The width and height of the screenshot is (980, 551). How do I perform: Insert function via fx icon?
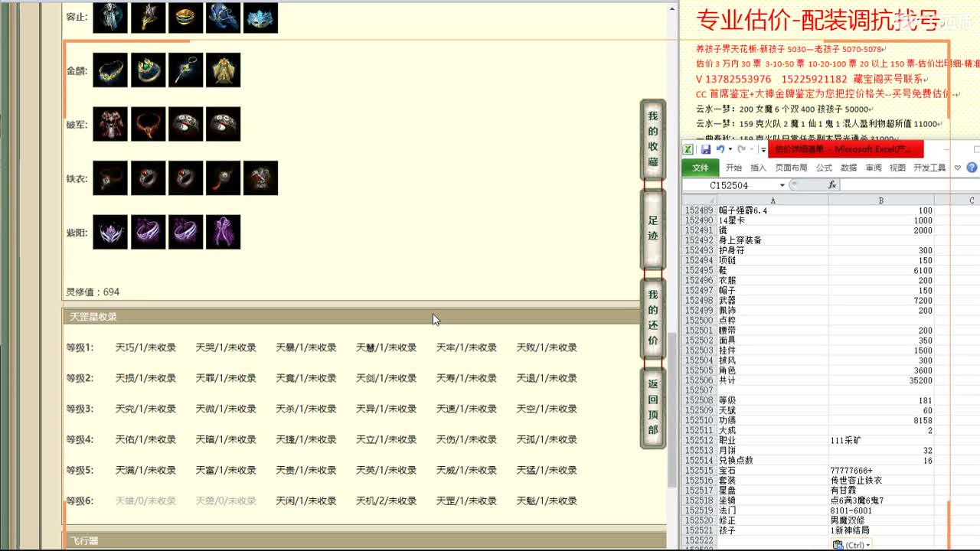coord(832,185)
